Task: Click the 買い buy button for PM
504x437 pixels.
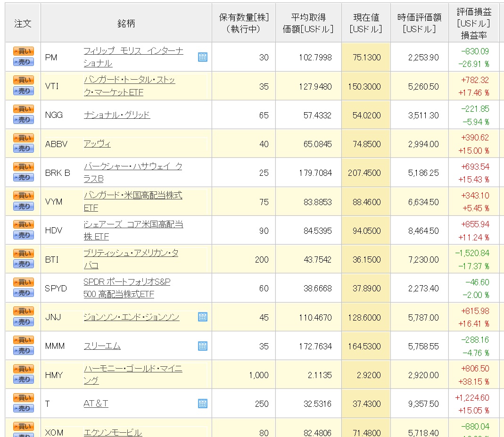Action: (x=23, y=51)
